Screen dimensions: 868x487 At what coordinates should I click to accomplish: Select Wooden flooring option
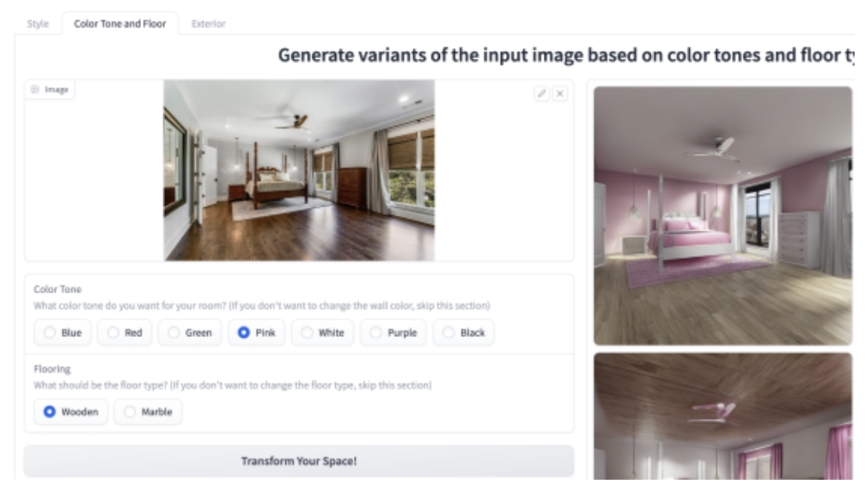click(71, 412)
